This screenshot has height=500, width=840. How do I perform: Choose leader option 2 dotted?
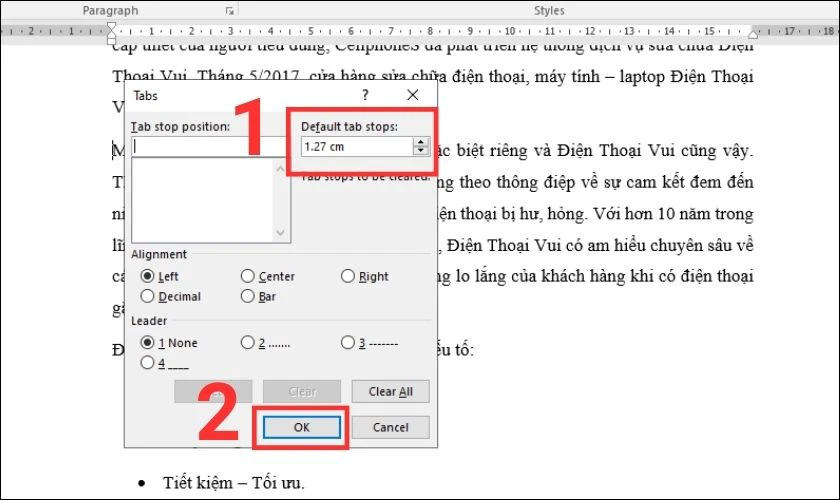point(248,342)
